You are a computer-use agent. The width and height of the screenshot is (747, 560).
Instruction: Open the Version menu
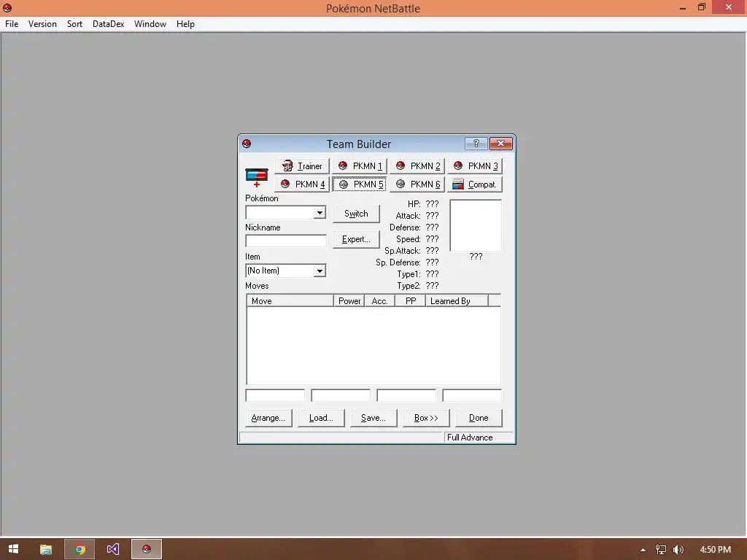point(42,24)
